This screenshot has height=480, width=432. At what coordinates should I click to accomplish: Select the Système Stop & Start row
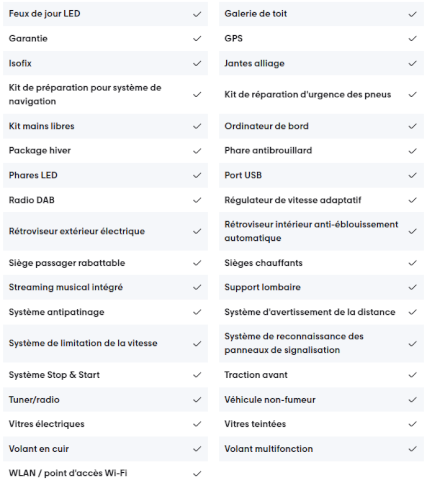(105, 375)
